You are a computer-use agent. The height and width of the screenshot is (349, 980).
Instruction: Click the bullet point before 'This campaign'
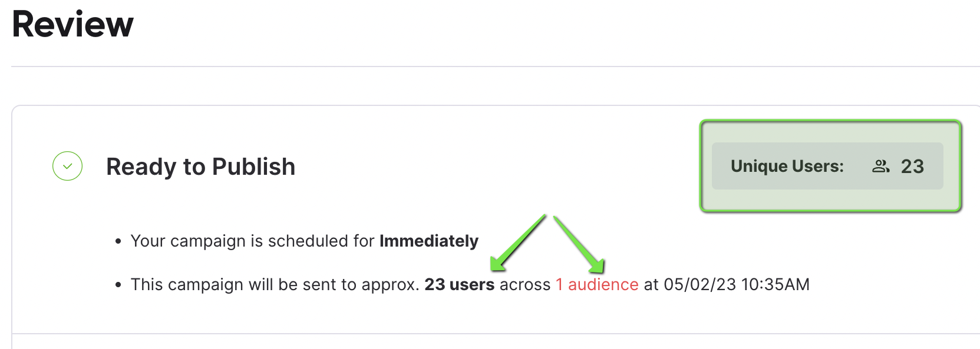(118, 285)
